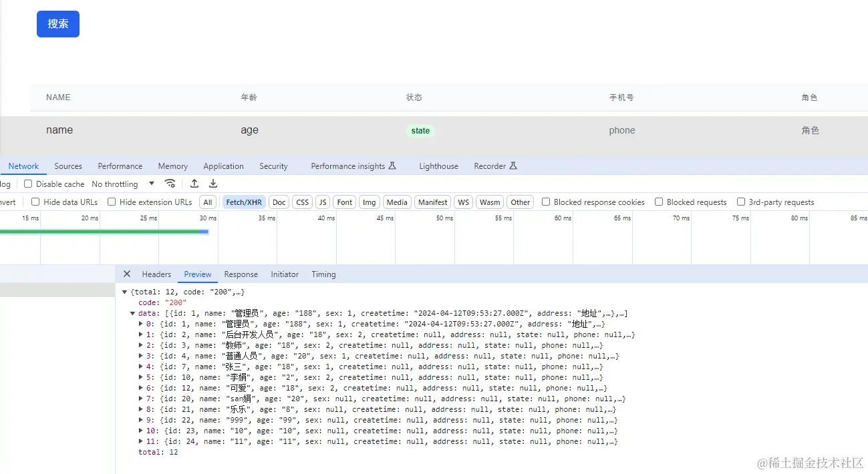Enable the Hide extension URLs checkbox
Image resolution: width=868 pixels, height=474 pixels.
(112, 202)
